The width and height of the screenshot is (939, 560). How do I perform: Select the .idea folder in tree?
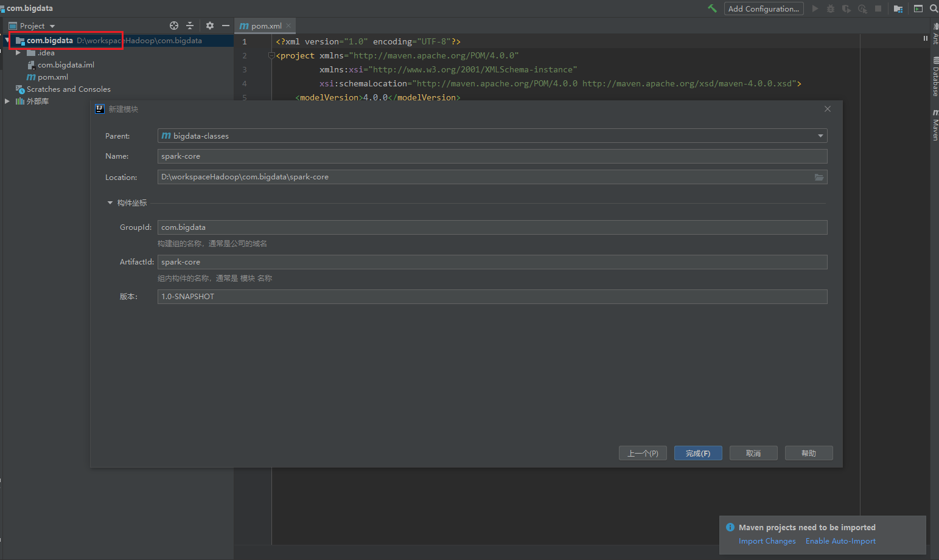pos(41,53)
